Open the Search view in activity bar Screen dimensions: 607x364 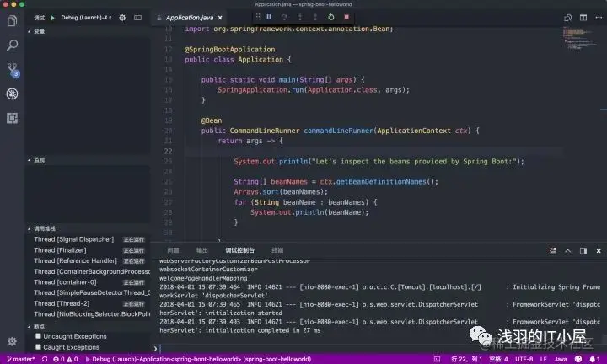[12, 45]
